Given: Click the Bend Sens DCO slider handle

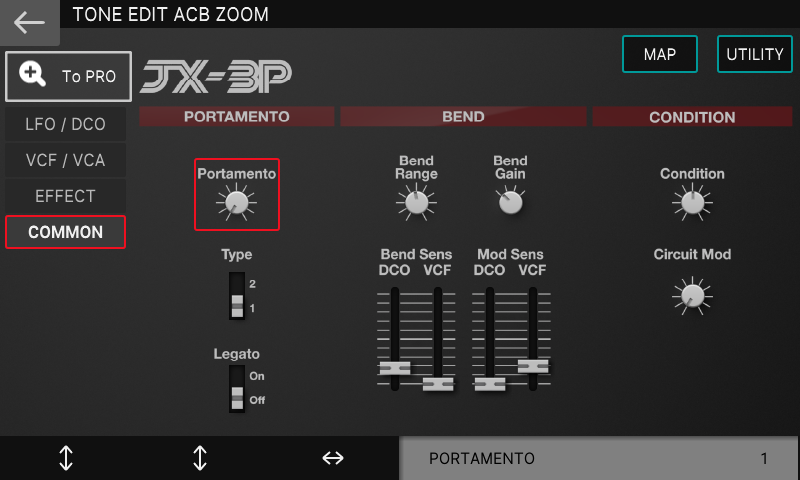Looking at the screenshot, I should pos(395,368).
